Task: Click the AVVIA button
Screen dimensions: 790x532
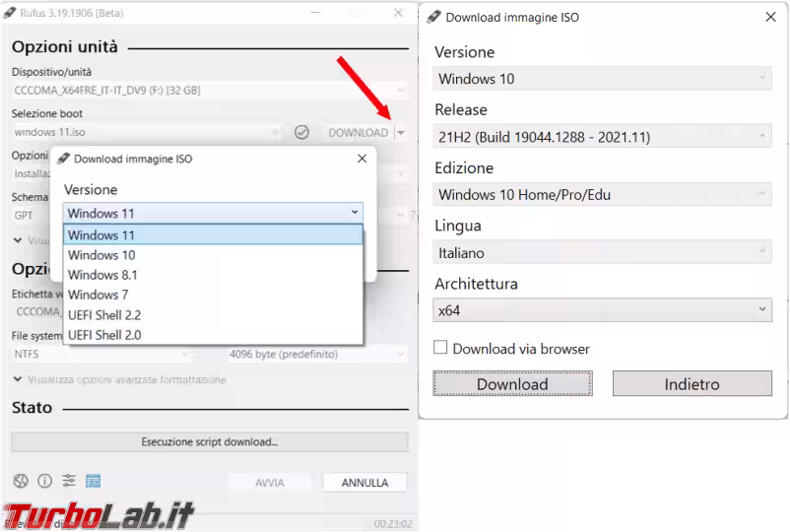Action: [269, 483]
